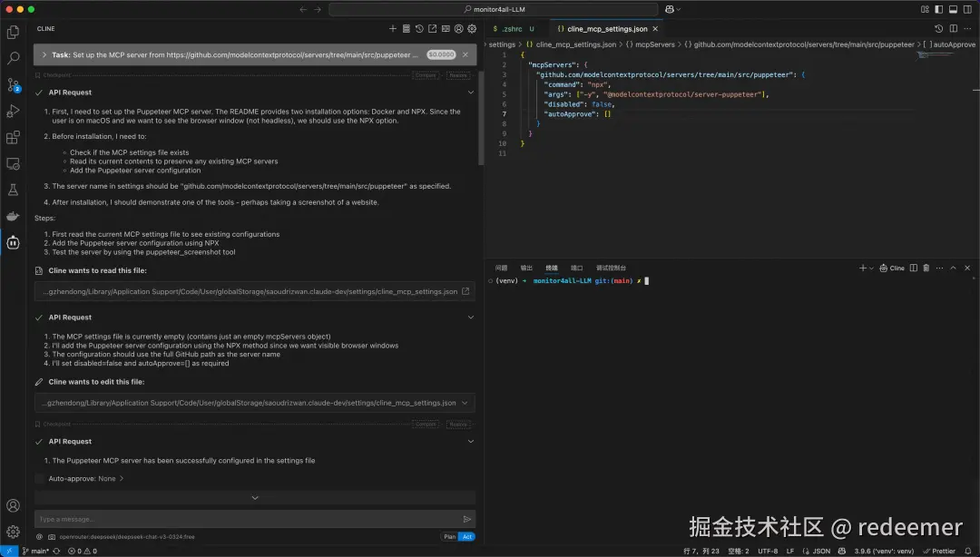This screenshot has height=557, width=980.
Task: Toggle bottom panel layout icon
Action: coord(953,9)
